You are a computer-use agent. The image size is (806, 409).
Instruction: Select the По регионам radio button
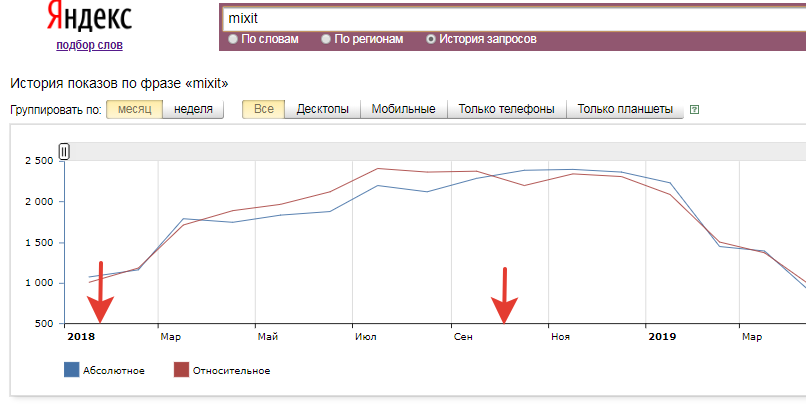(x=325, y=39)
